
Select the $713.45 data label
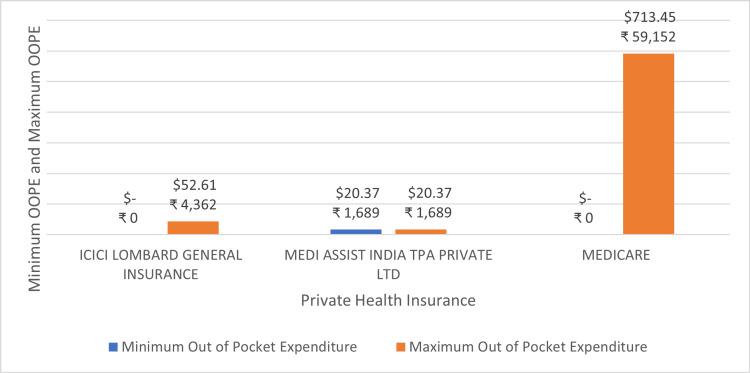click(x=650, y=17)
